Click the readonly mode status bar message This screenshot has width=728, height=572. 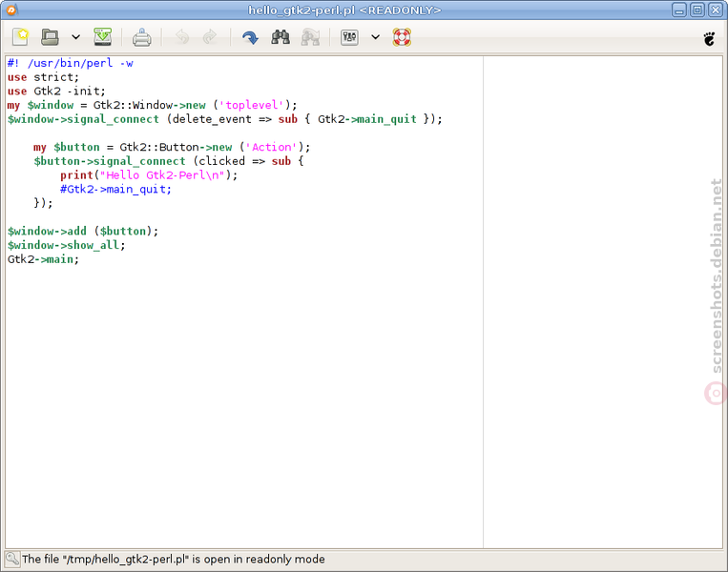pyautogui.click(x=174, y=559)
